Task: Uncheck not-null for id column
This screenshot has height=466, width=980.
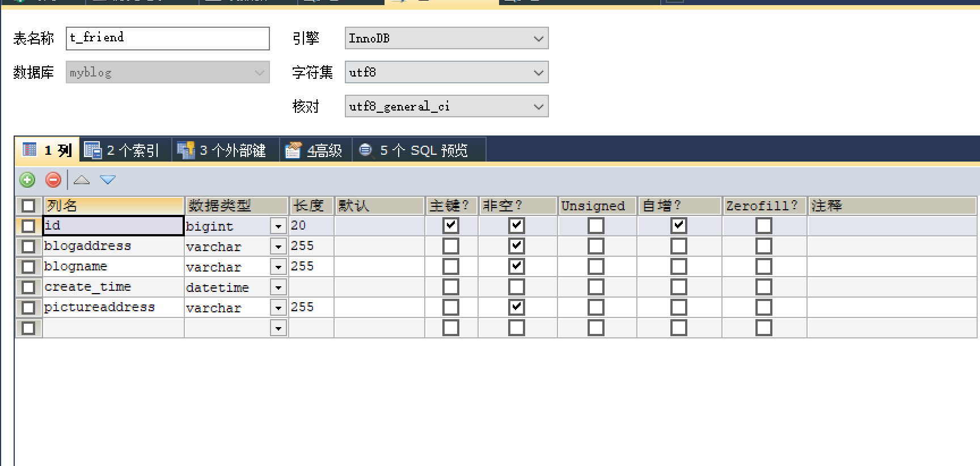Action: [x=517, y=226]
